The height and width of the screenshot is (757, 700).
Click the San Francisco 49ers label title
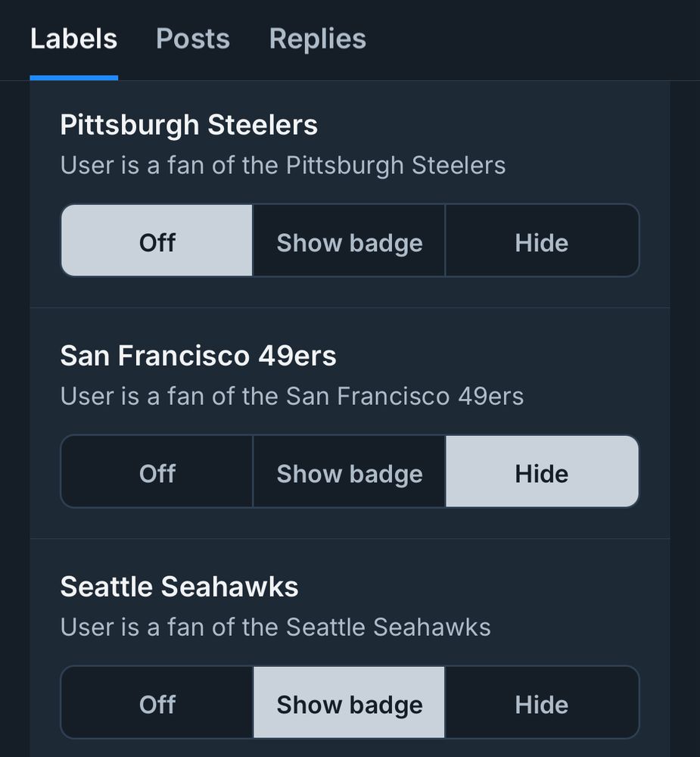(199, 355)
